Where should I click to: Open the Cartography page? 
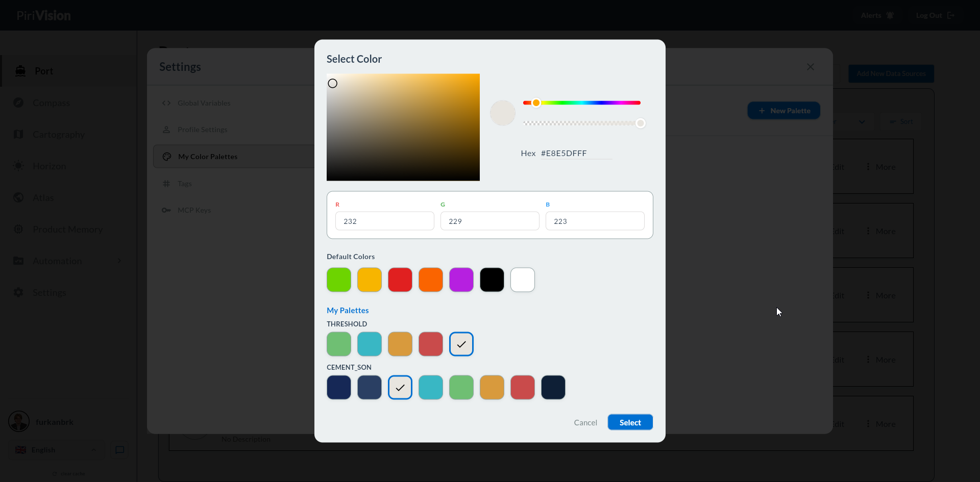tap(59, 134)
